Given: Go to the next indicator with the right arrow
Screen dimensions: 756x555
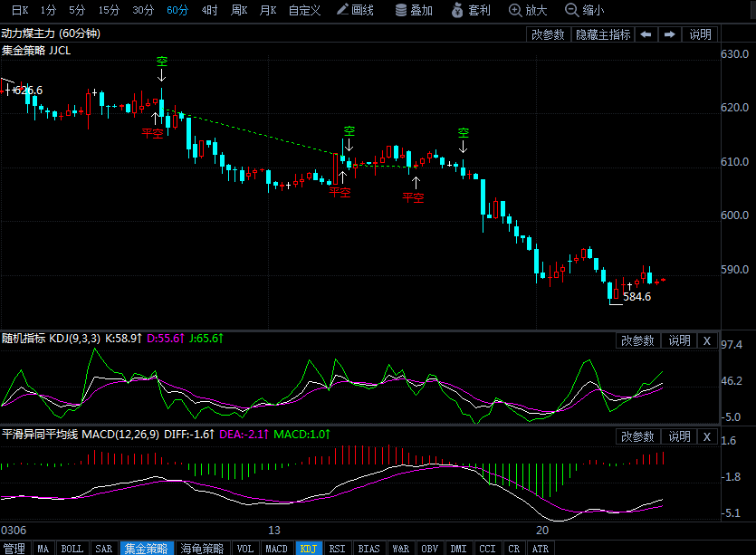Looking at the screenshot, I should click(670, 34).
